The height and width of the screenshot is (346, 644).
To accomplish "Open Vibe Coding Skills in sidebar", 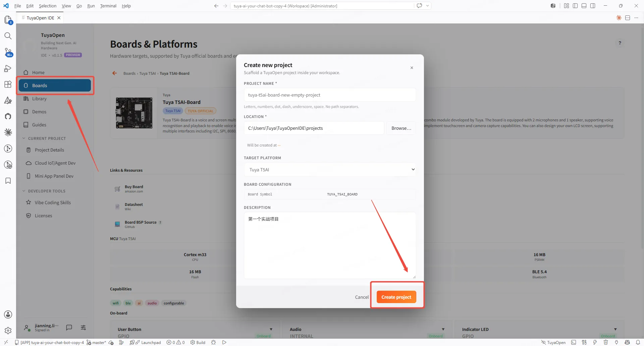I will [x=53, y=203].
